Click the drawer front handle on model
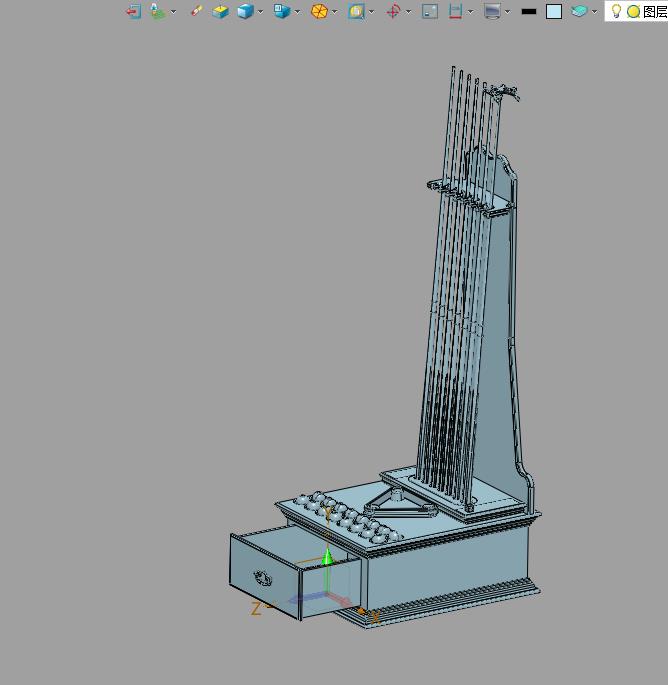This screenshot has height=685, width=668. coord(263,578)
